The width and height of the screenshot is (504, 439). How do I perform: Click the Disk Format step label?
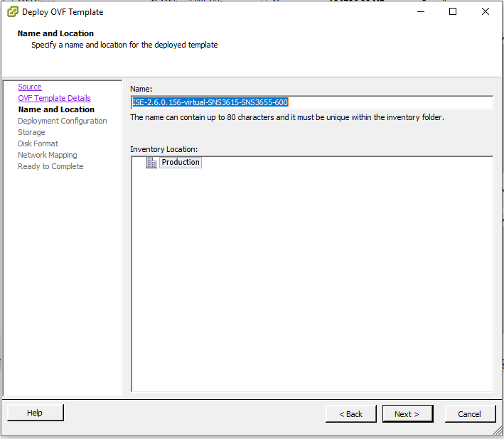pyautogui.click(x=38, y=143)
